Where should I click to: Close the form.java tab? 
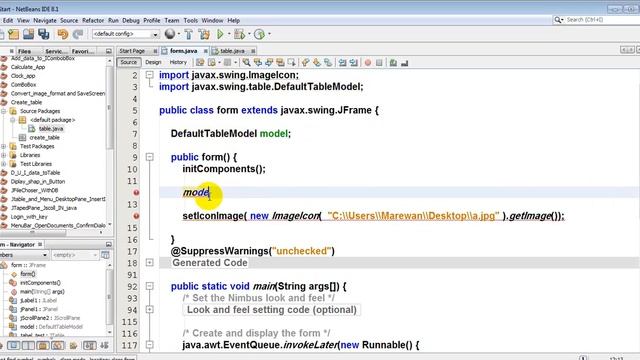click(205, 51)
